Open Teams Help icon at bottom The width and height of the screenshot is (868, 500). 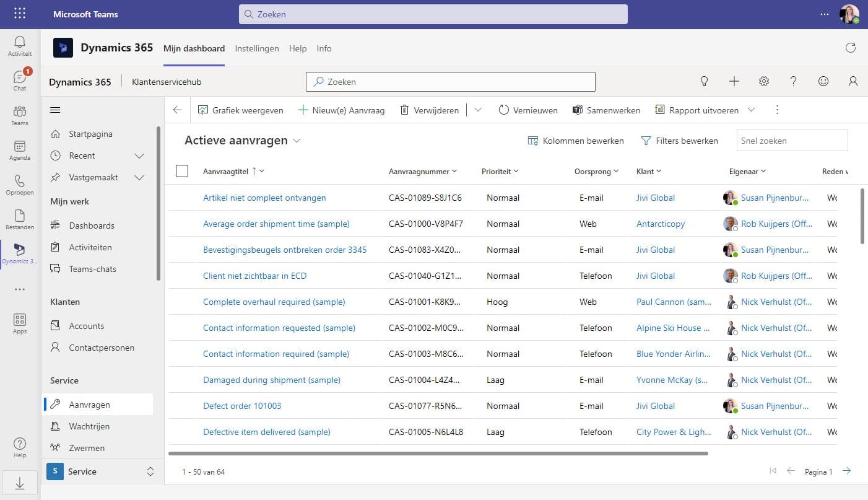tap(20, 447)
